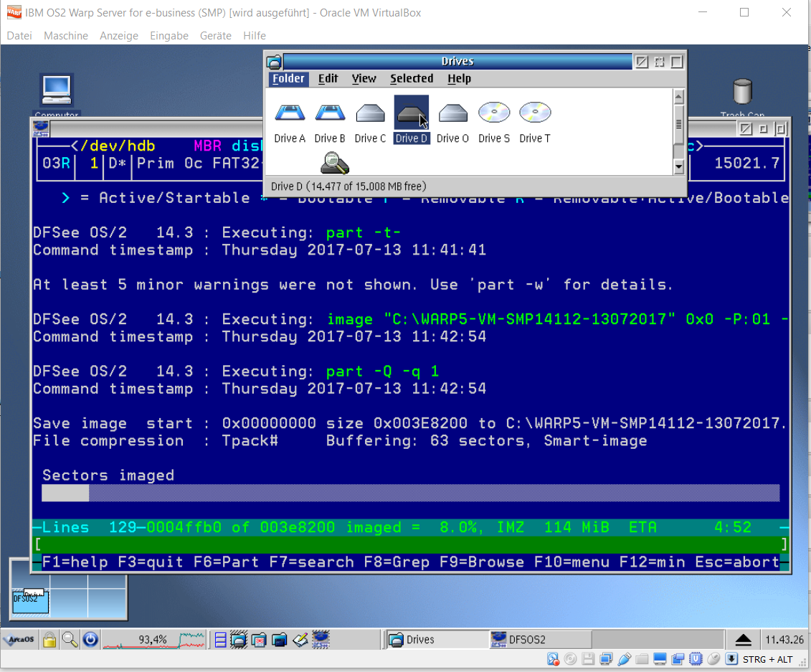Click the hatched drive folder tray icon
The height and width of the screenshot is (672, 811).
[239, 640]
